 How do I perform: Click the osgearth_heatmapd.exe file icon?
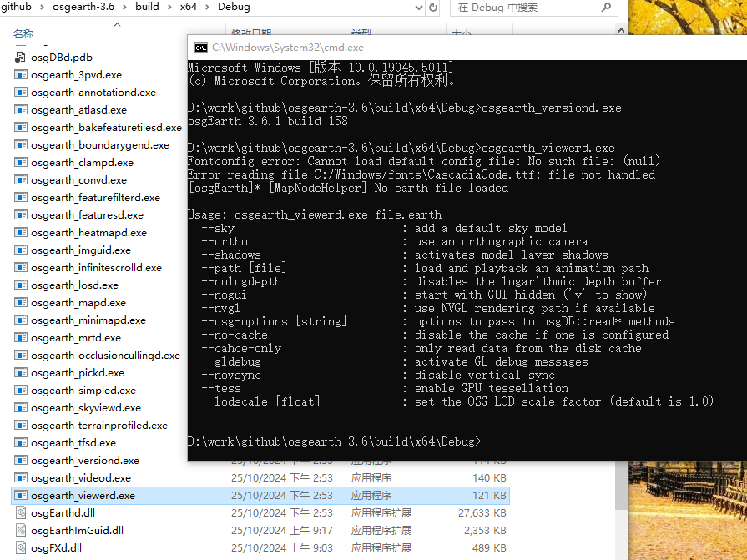click(x=20, y=232)
